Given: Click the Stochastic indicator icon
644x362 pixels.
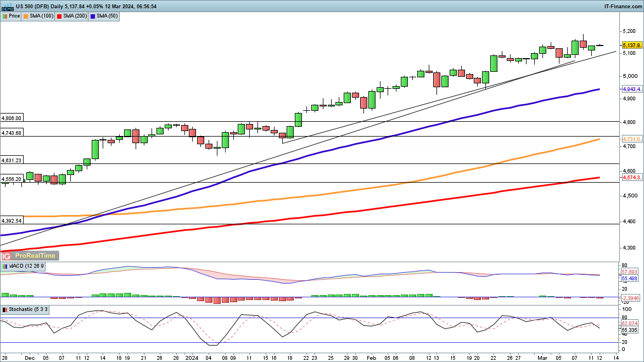Looking at the screenshot, I should [x=5, y=309].
